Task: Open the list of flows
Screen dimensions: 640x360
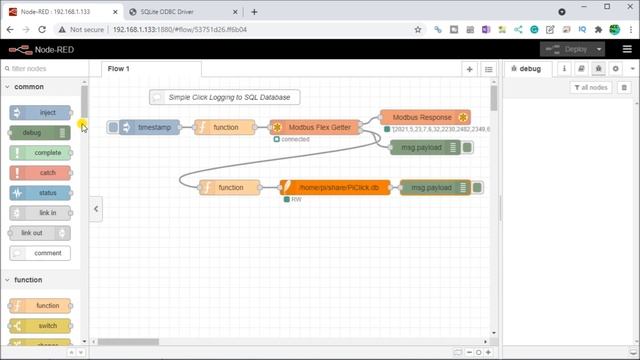Action: [489, 69]
